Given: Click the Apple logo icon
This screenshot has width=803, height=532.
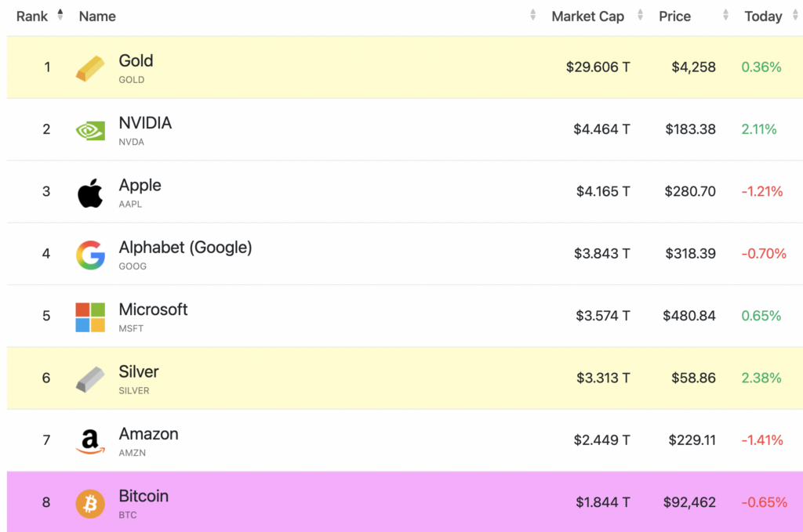Looking at the screenshot, I should click(x=90, y=193).
